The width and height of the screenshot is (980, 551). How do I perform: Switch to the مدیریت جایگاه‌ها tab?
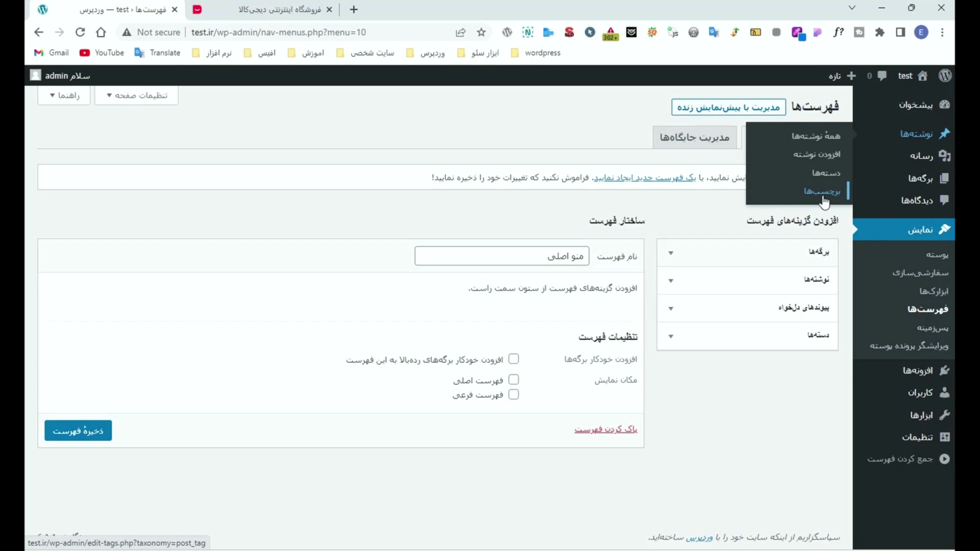[694, 137]
